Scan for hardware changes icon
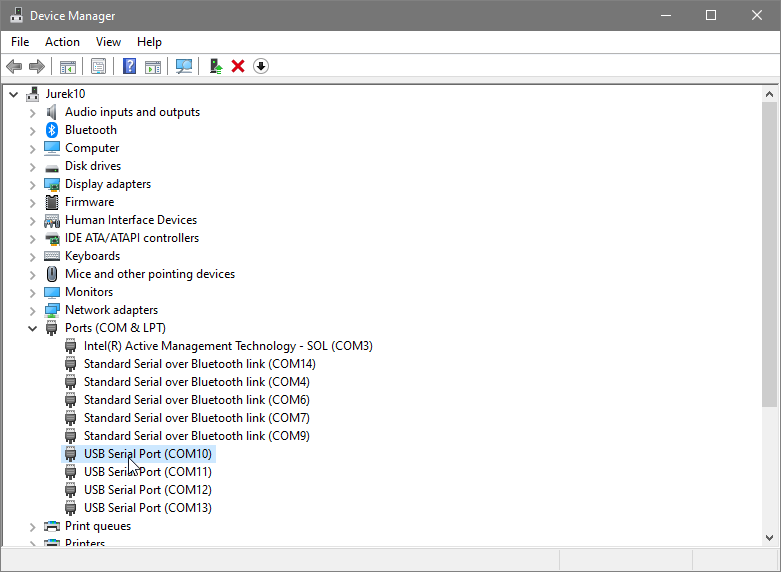Image resolution: width=781 pixels, height=572 pixels. (184, 66)
